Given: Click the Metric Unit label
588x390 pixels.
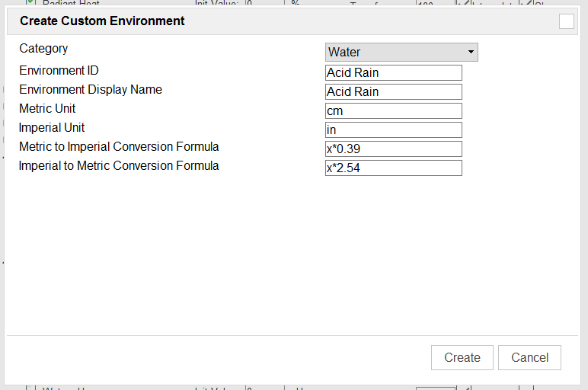Looking at the screenshot, I should pos(47,109).
